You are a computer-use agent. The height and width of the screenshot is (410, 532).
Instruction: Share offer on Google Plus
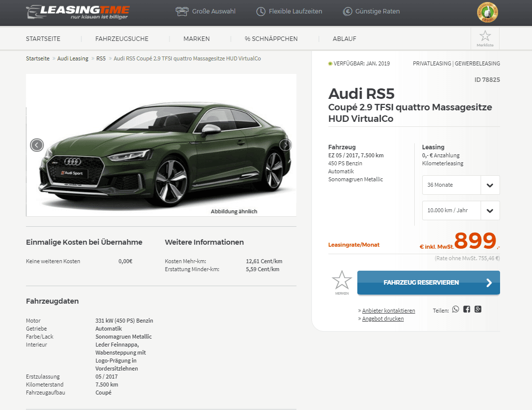478,309
